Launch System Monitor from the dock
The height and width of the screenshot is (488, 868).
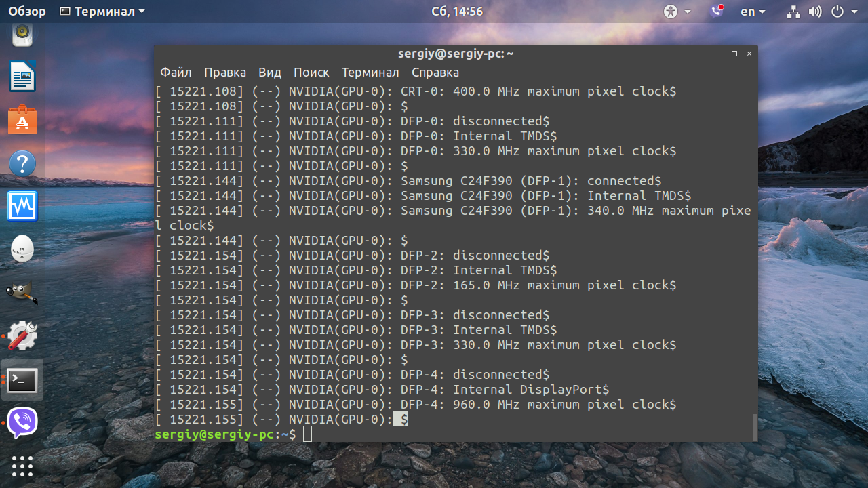coord(22,206)
